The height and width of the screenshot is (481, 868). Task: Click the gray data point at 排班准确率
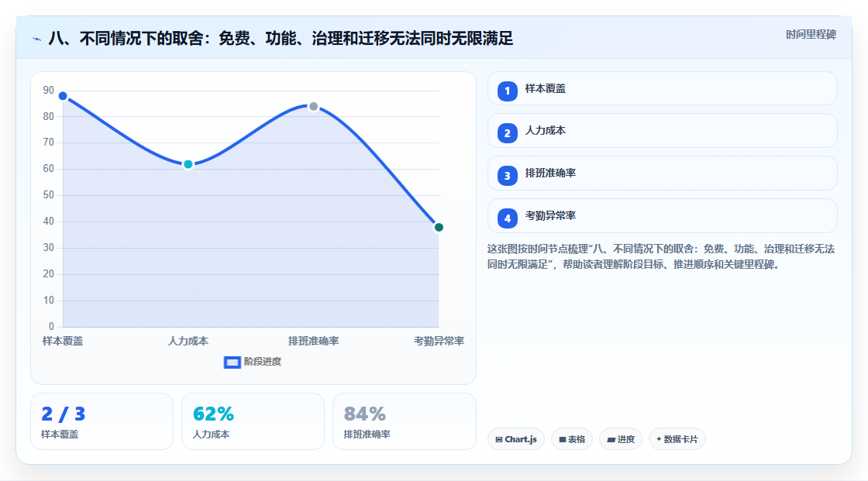[x=313, y=106]
